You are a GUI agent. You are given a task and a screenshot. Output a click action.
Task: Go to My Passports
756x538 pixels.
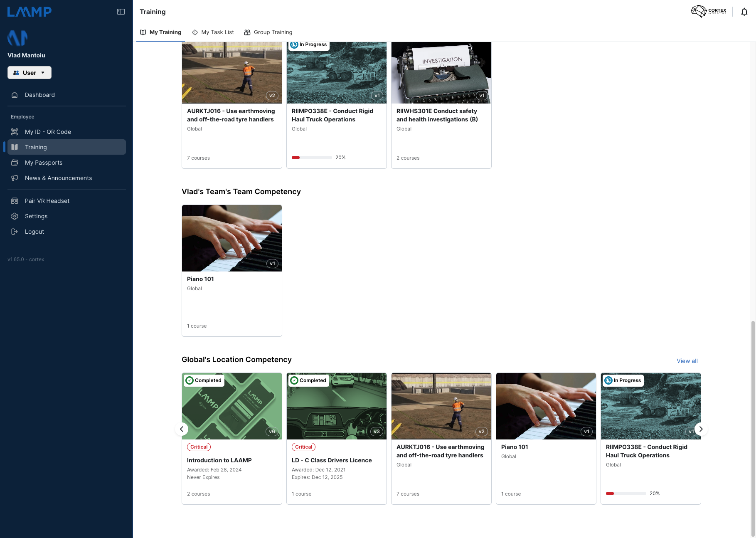pyautogui.click(x=66, y=163)
